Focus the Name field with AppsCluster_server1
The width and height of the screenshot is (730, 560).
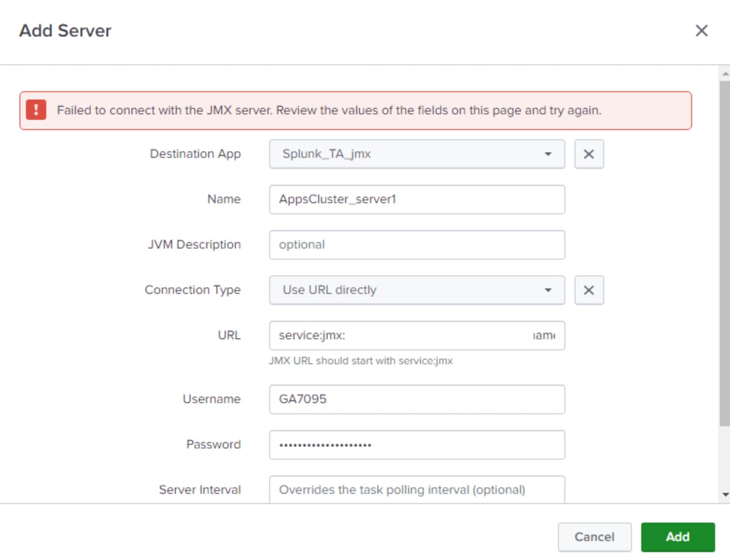(x=417, y=199)
